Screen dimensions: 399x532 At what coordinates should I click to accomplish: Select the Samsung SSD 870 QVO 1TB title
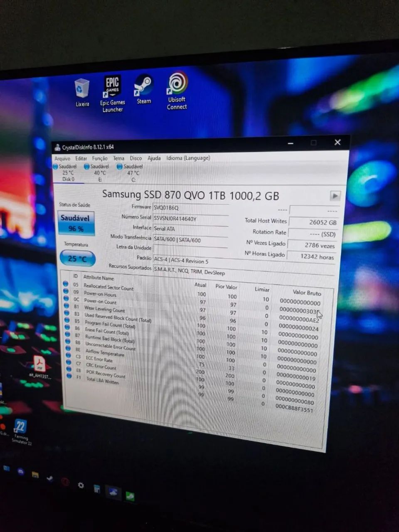coord(190,195)
